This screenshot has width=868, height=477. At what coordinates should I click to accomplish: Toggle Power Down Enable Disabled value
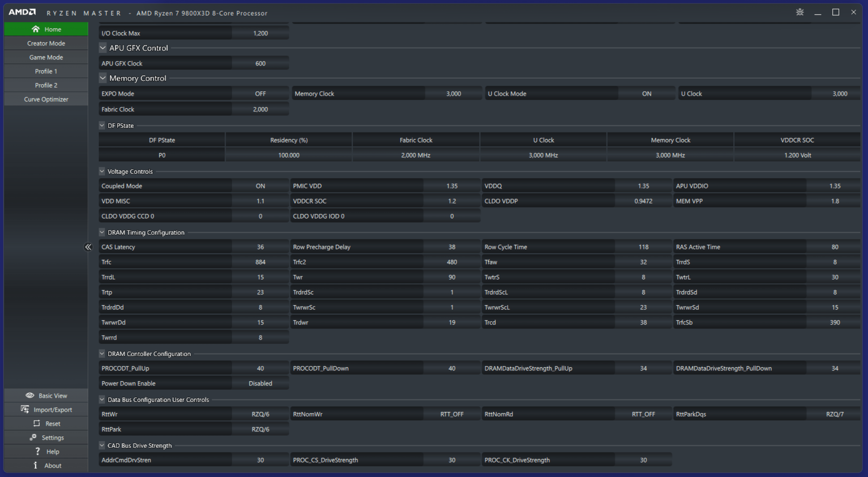click(x=260, y=383)
